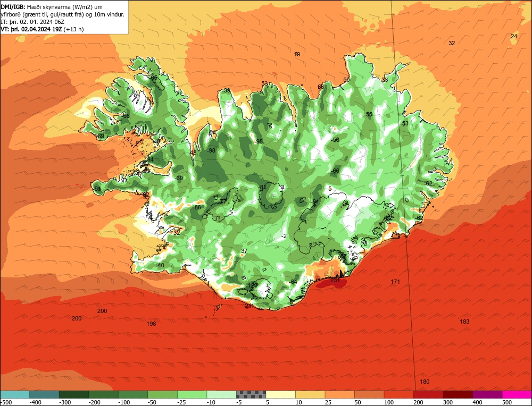Choose the dark orange 50 to 100 swatch
Viewport: 532px width, 406px height.
click(x=369, y=394)
